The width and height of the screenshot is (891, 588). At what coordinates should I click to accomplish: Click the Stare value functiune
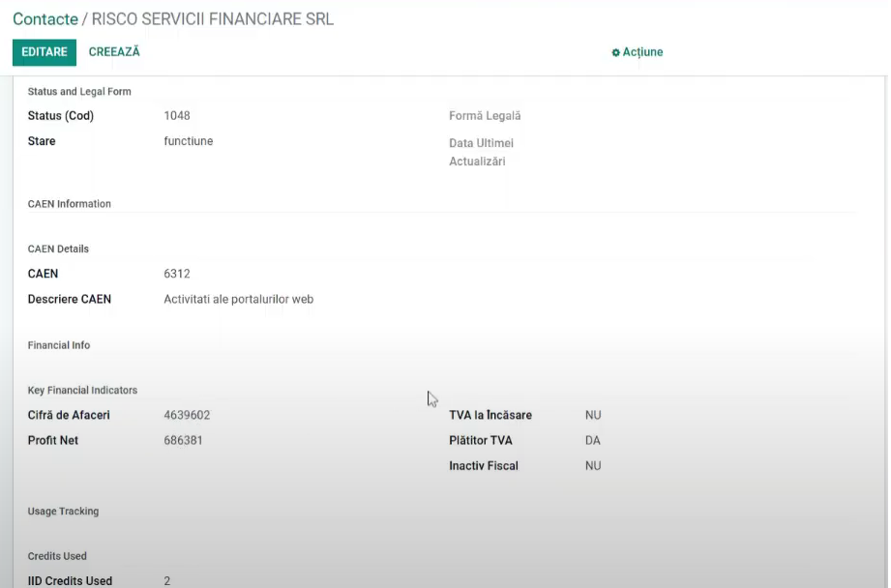pos(188,141)
